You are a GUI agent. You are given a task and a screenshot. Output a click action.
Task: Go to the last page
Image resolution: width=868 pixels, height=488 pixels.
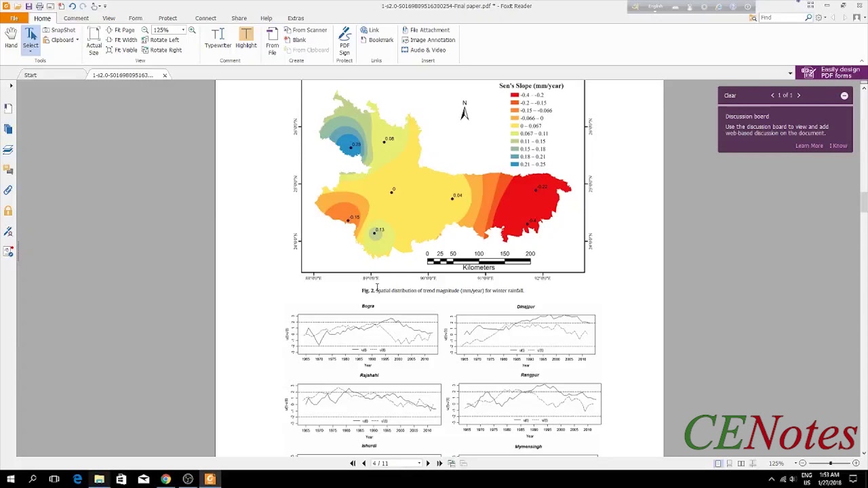click(x=439, y=464)
